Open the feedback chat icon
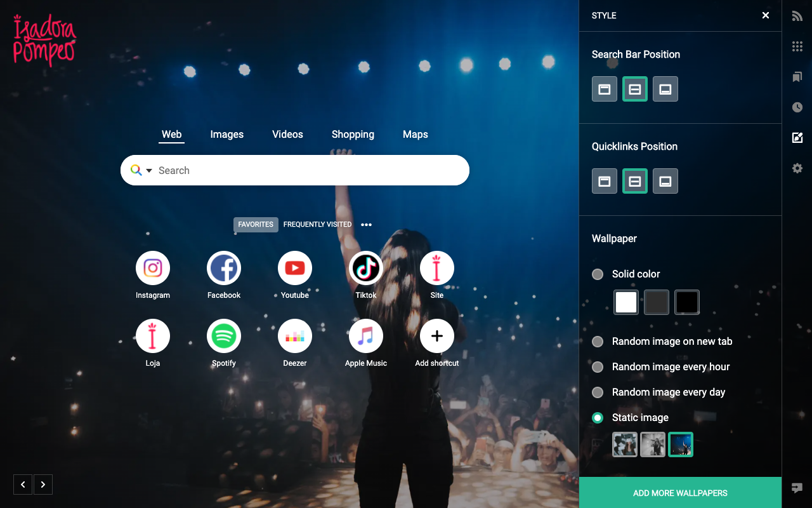Image resolution: width=812 pixels, height=508 pixels. (x=797, y=488)
